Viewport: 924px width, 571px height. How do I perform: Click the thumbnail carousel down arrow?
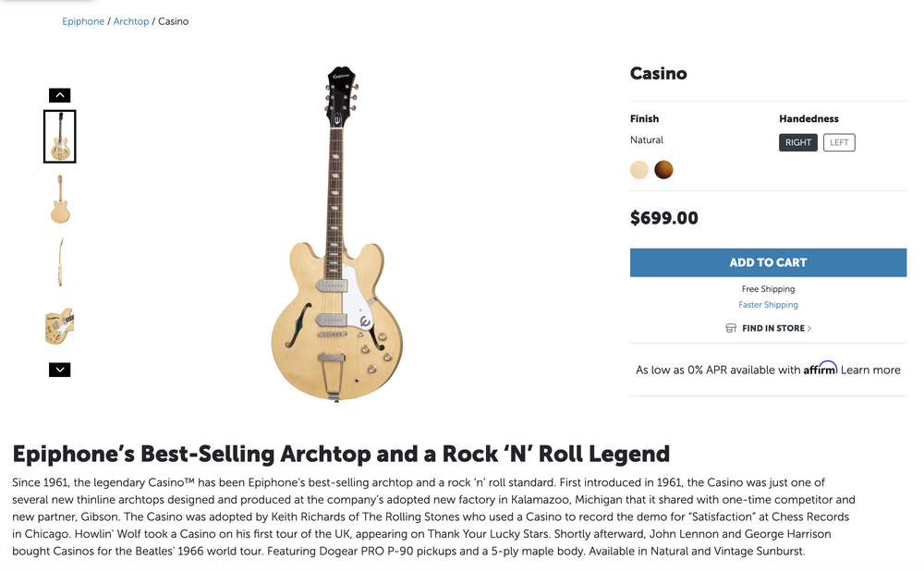click(59, 370)
